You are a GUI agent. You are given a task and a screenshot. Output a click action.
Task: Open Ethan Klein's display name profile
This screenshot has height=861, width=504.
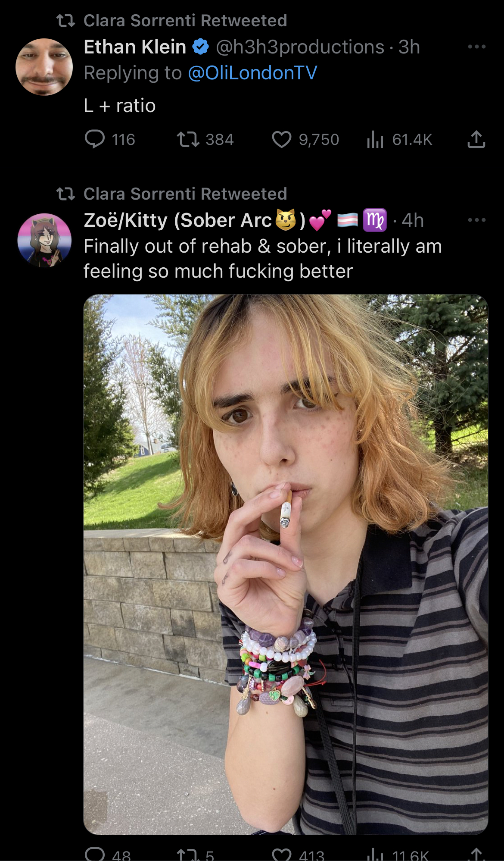pyautogui.click(x=135, y=47)
